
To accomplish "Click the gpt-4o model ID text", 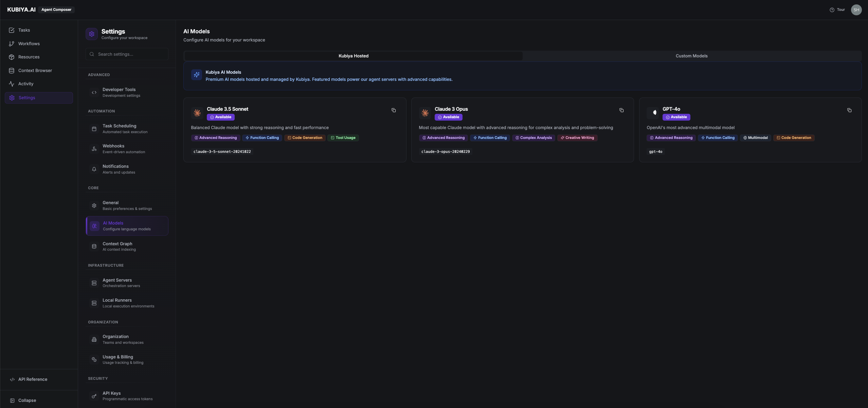I will [655, 152].
